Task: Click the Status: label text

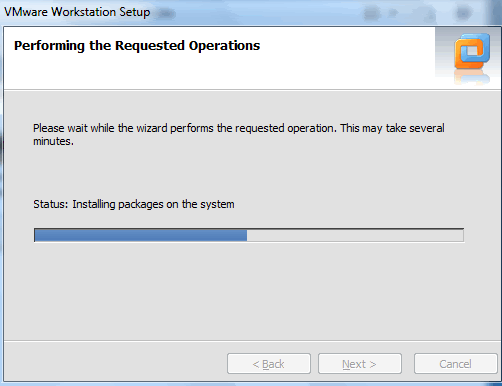Action: pos(51,204)
